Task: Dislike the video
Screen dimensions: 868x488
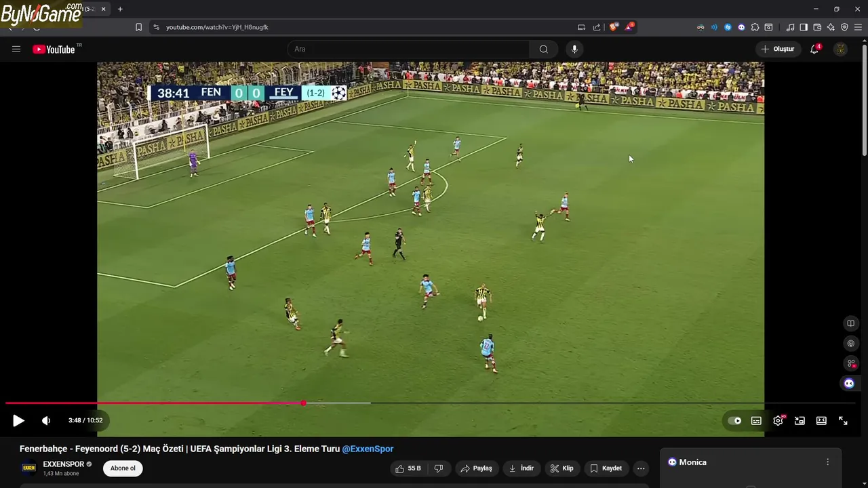Action: (439, 468)
